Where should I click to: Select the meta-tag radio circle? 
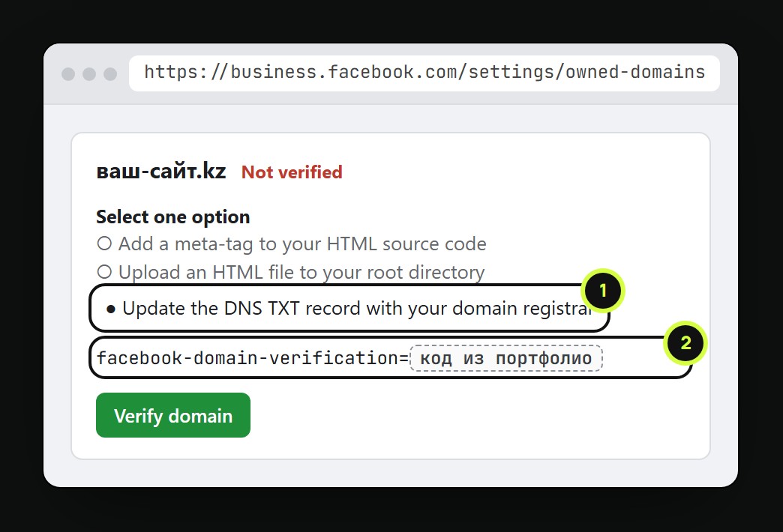pos(104,244)
